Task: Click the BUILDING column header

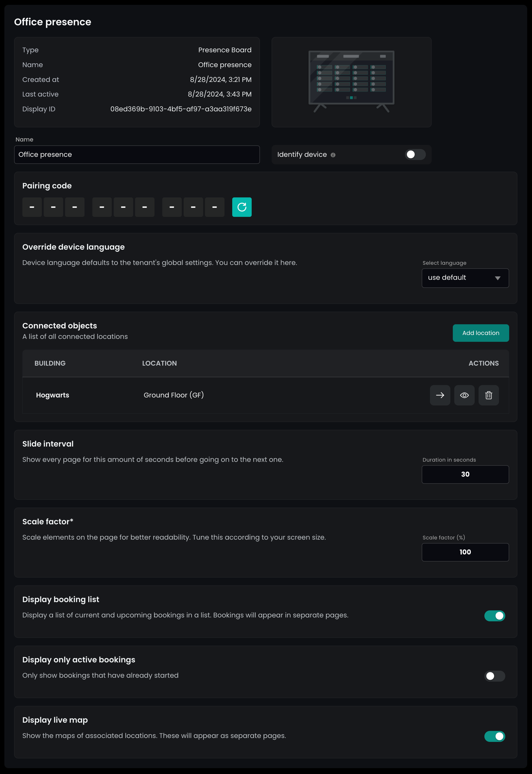Action: click(x=50, y=363)
